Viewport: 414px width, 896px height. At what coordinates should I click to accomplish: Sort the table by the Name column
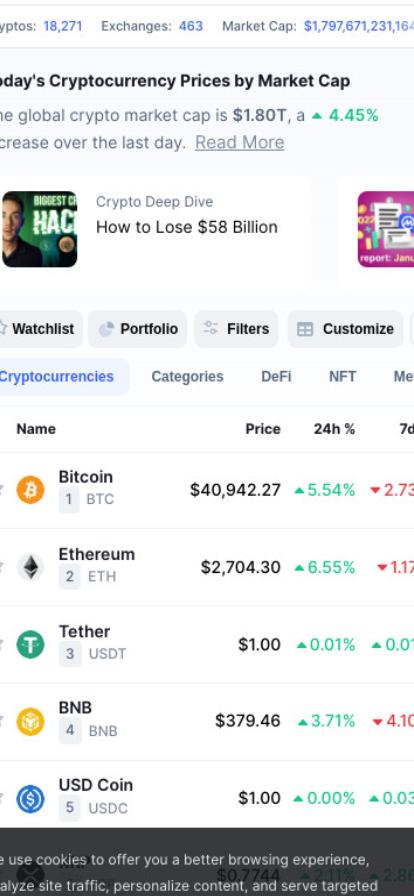36,429
